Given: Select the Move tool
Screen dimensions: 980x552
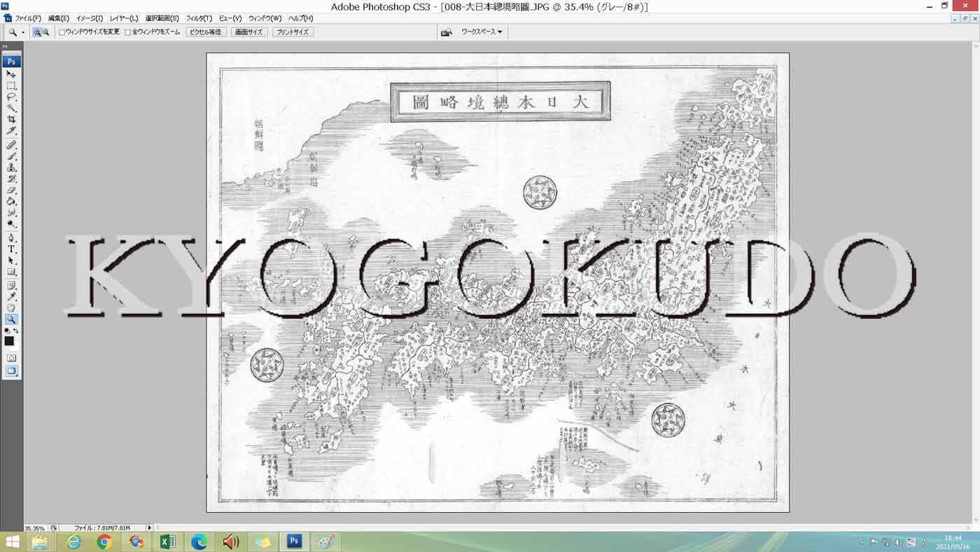Looking at the screenshot, I should (11, 74).
